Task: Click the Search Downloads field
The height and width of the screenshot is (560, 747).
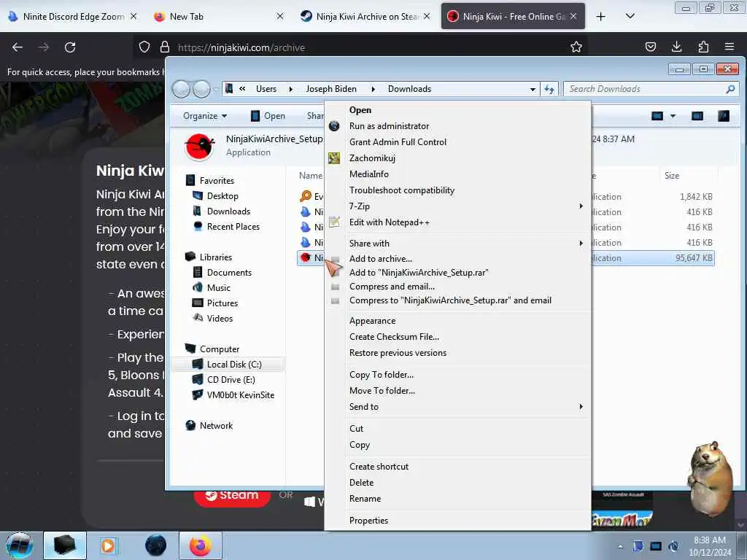Action: [651, 89]
